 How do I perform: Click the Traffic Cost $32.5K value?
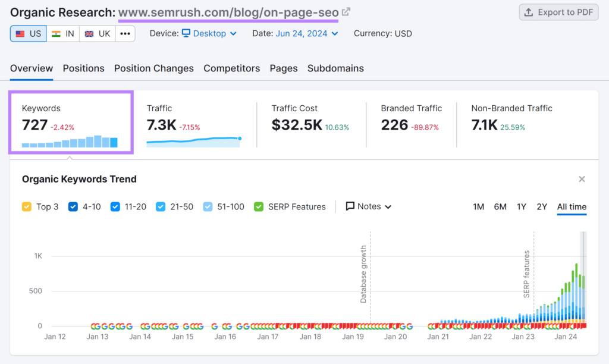(297, 125)
